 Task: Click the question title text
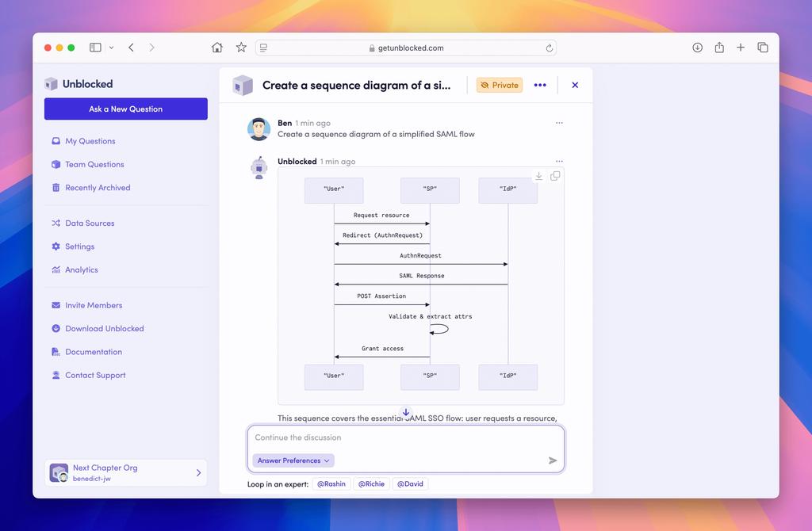pyautogui.click(x=356, y=86)
